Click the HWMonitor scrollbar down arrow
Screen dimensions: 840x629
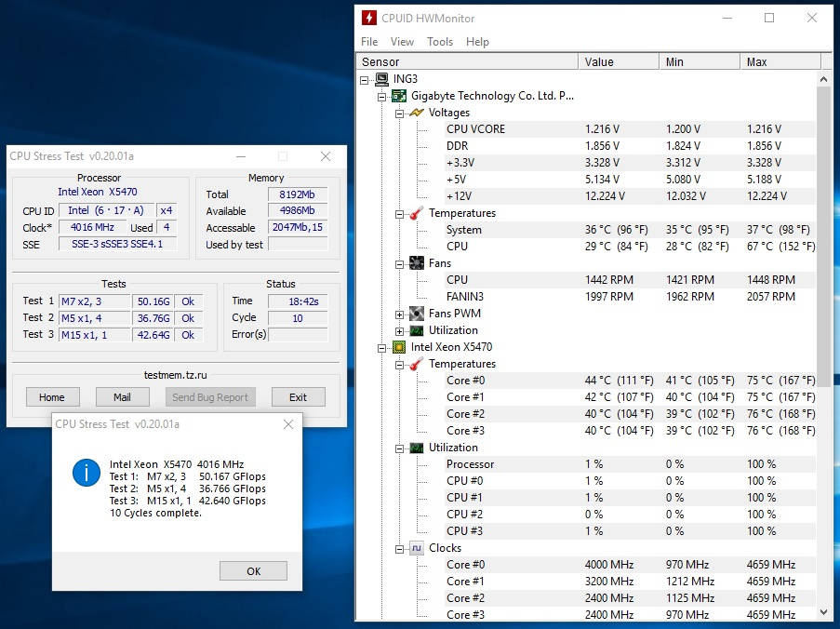pyautogui.click(x=823, y=612)
